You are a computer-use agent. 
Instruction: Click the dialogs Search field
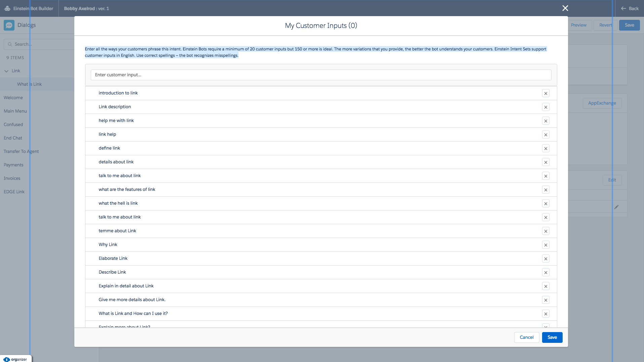pos(39,44)
